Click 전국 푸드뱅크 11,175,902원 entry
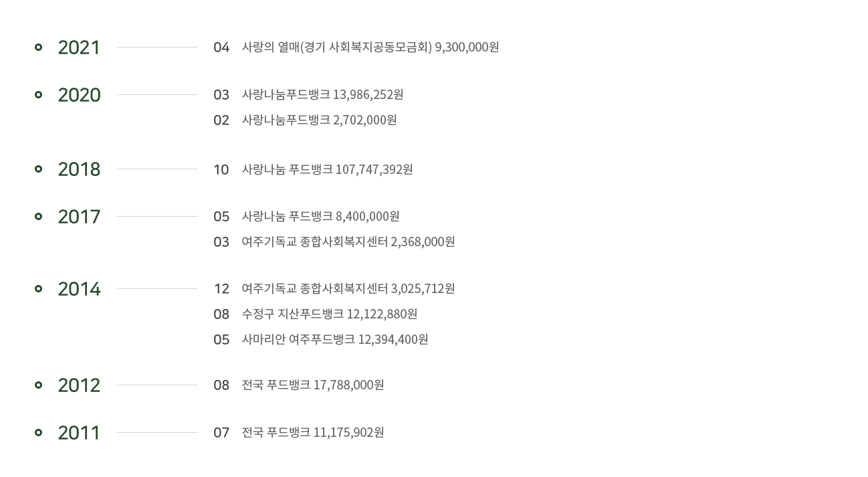The width and height of the screenshot is (868, 477). tap(313, 432)
